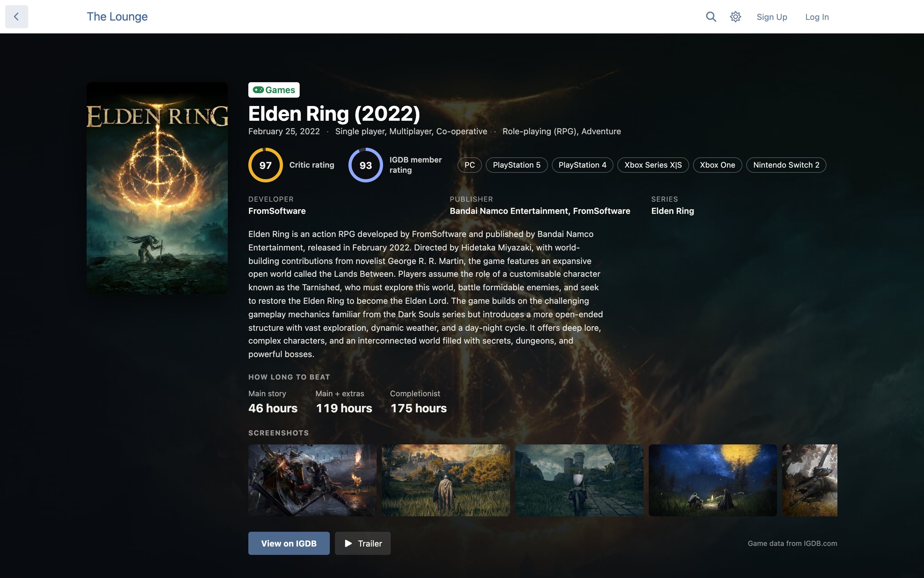The height and width of the screenshot is (578, 924).
Task: Click the Single player, Multiplayer, Co-operative text
Action: (x=411, y=132)
